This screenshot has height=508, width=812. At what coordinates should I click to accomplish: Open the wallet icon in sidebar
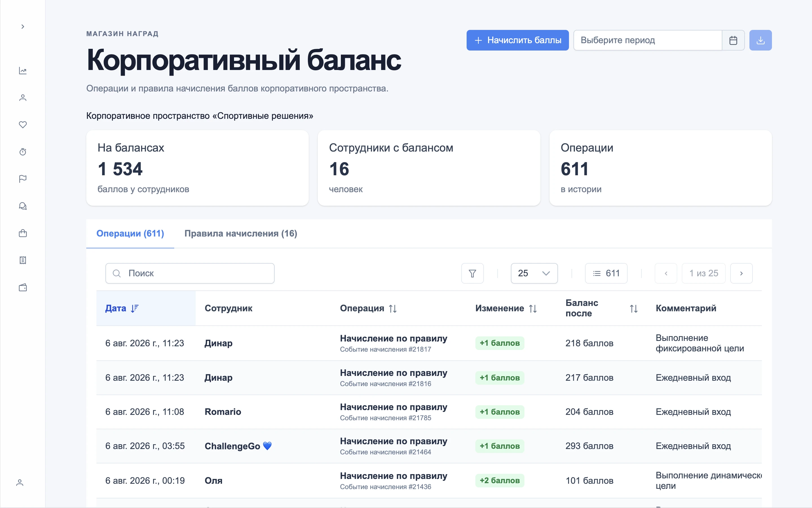pyautogui.click(x=23, y=287)
